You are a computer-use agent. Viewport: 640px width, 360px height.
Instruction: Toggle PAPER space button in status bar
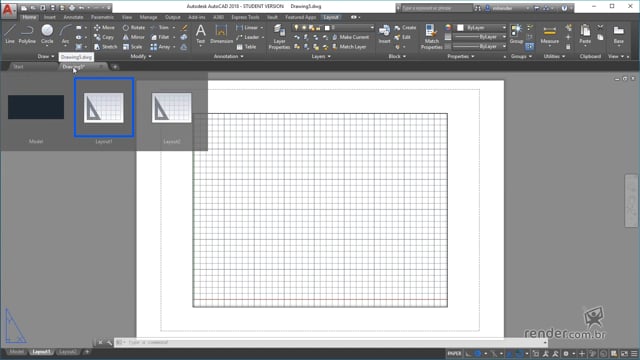(454, 353)
